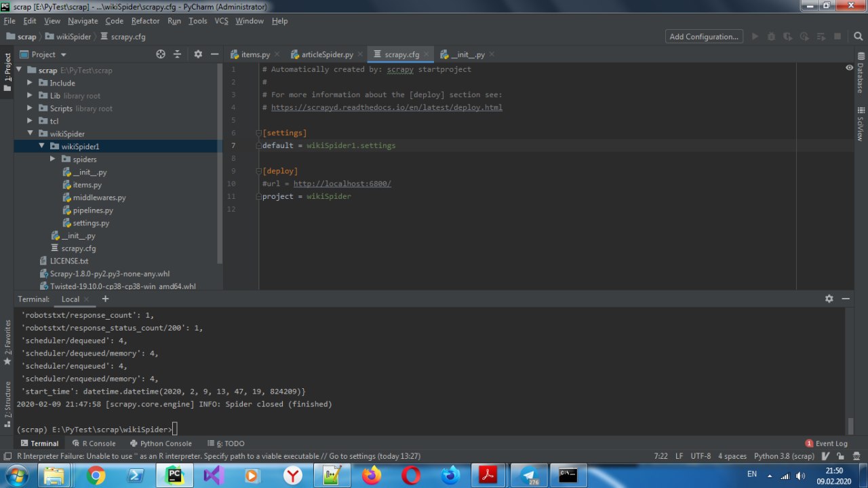Open the TODO tool tab
868x488 pixels.
pyautogui.click(x=226, y=443)
